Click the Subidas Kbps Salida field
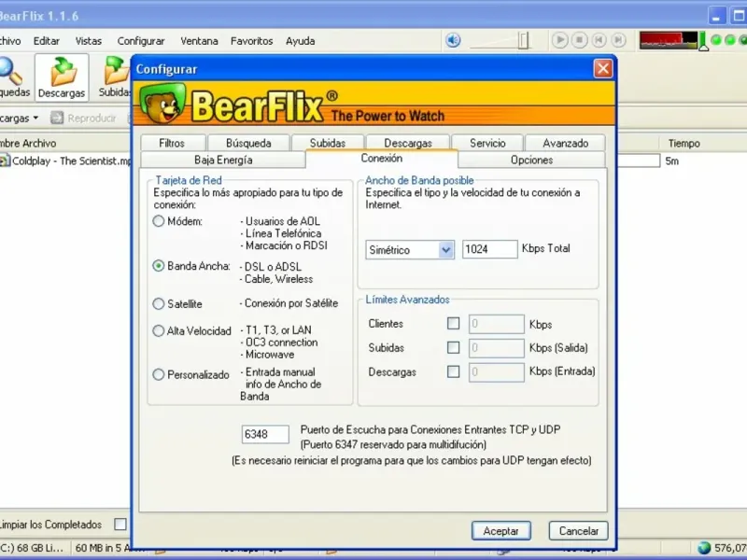 pyautogui.click(x=497, y=347)
